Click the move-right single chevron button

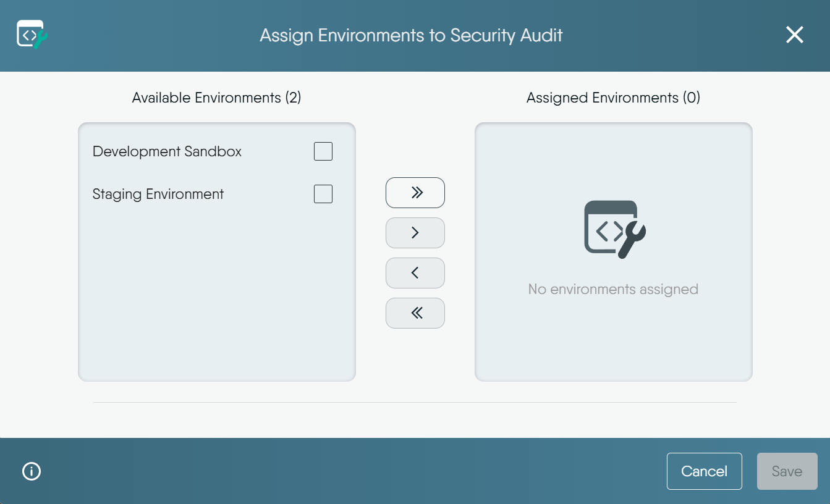pyautogui.click(x=415, y=232)
